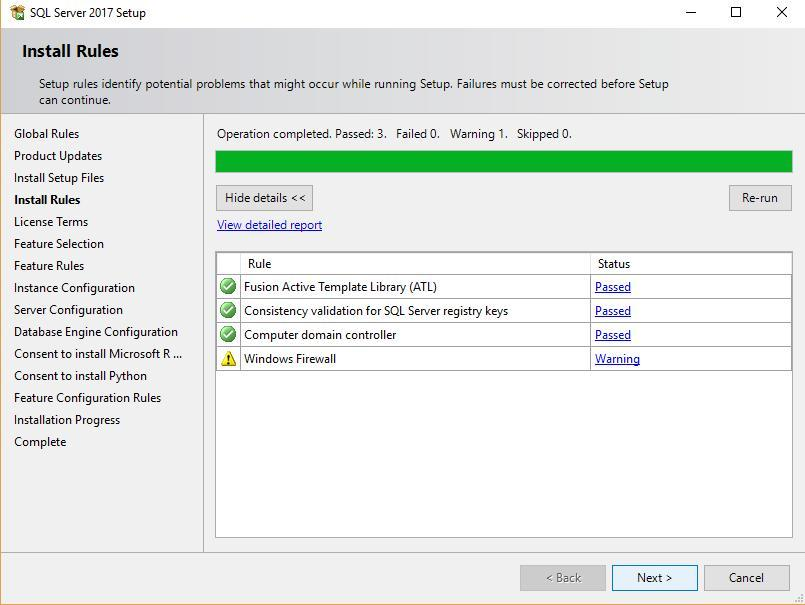The image size is (805, 605).
Task: Click yellow warning icon for Windows Firewall
Action: [x=228, y=358]
